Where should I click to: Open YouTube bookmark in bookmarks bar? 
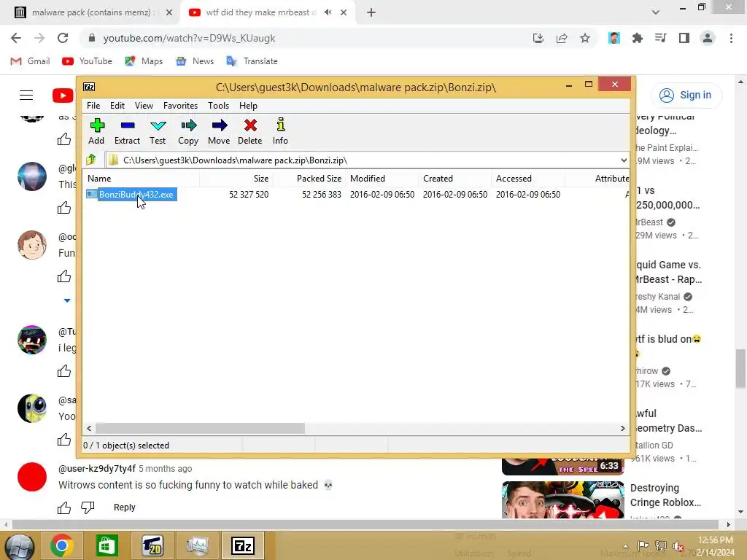[x=88, y=61]
